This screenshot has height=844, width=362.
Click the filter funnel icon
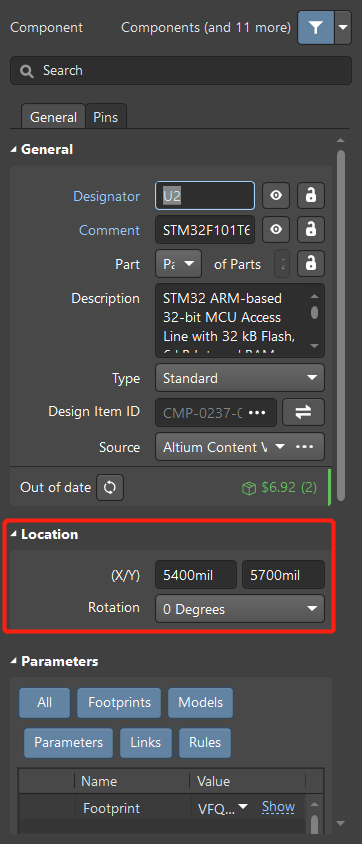tap(316, 27)
